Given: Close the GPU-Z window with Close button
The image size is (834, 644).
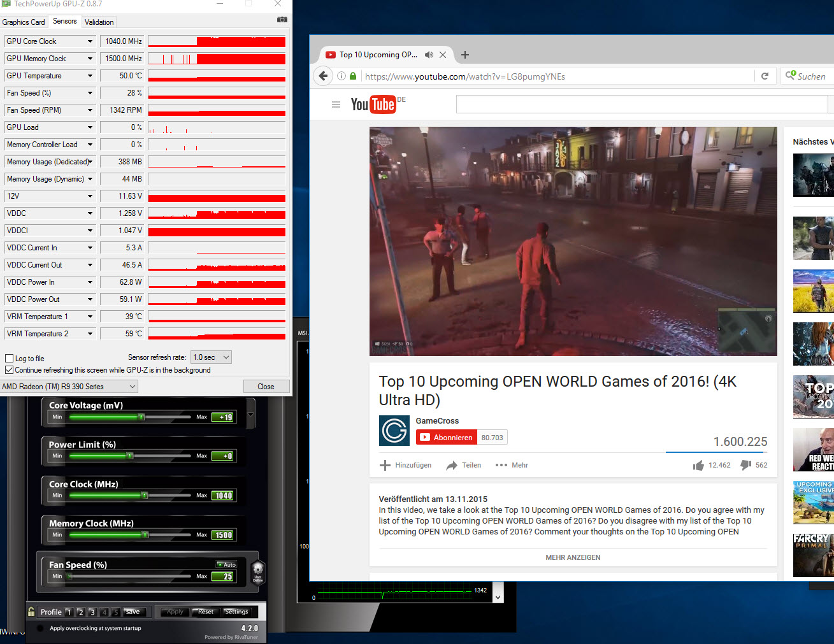Looking at the screenshot, I should pyautogui.click(x=266, y=387).
